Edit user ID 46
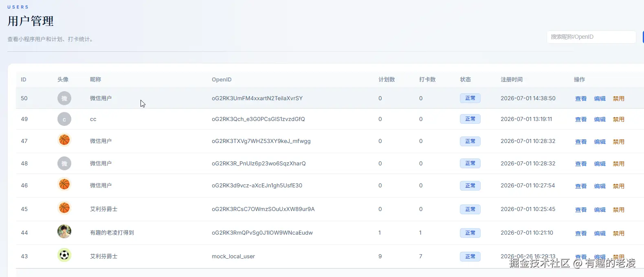Screen dimensions: 644x277 (x=600, y=186)
